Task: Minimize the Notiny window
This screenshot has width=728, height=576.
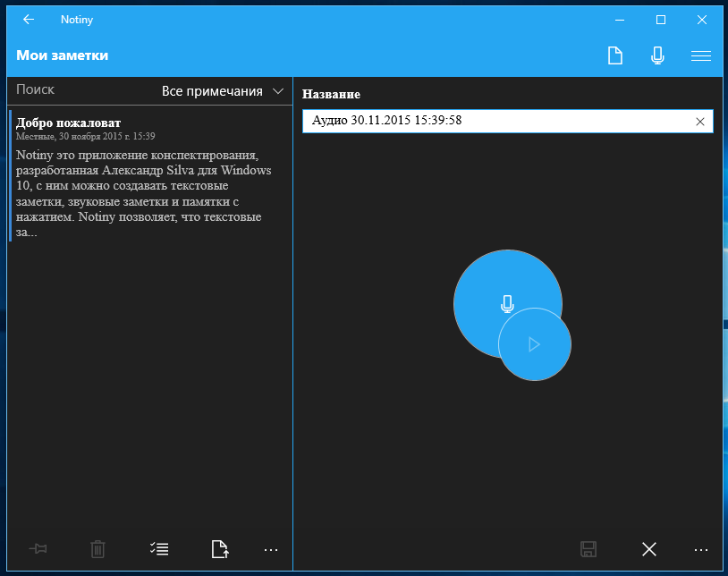Action: [x=620, y=20]
